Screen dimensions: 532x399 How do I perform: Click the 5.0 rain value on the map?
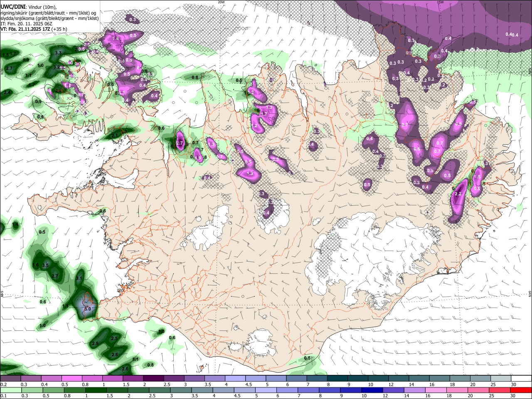[x=87, y=309]
